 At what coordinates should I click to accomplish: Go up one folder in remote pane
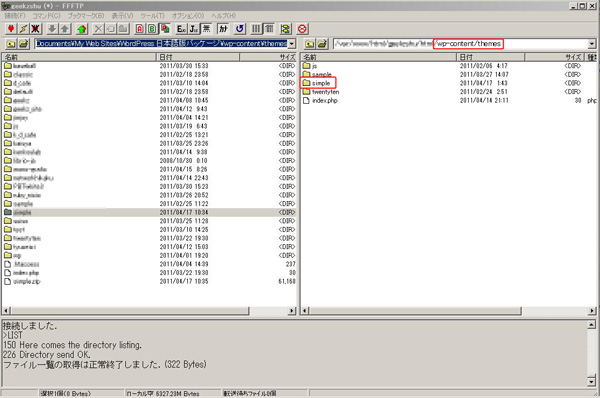click(310, 44)
